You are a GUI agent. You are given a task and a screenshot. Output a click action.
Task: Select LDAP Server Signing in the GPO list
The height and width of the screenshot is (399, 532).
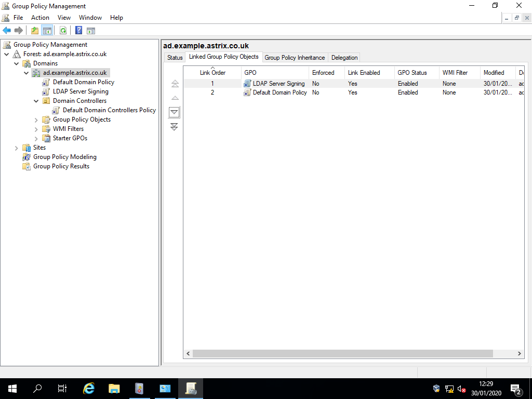(x=279, y=83)
